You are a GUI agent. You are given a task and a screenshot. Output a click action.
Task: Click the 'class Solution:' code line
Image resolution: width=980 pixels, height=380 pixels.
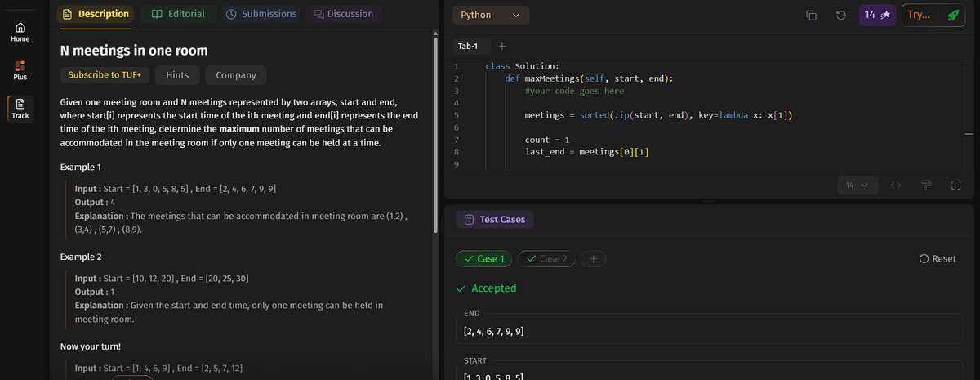pos(524,66)
